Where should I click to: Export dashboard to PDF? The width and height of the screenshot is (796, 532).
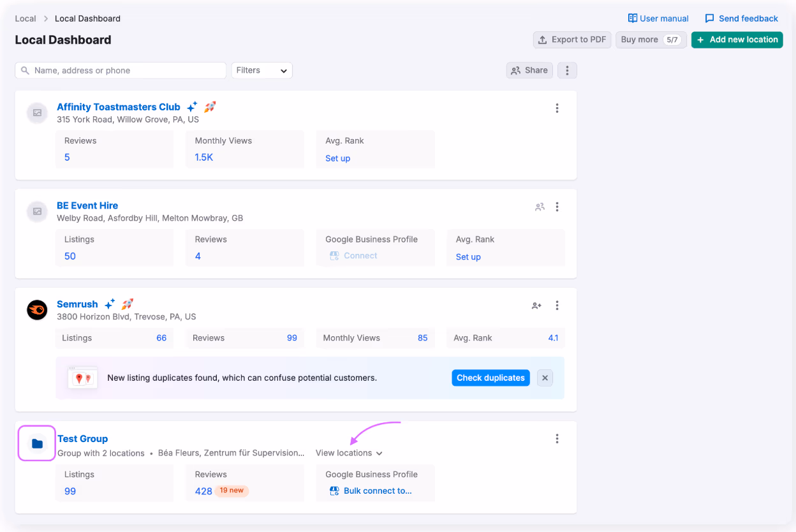pyautogui.click(x=572, y=40)
